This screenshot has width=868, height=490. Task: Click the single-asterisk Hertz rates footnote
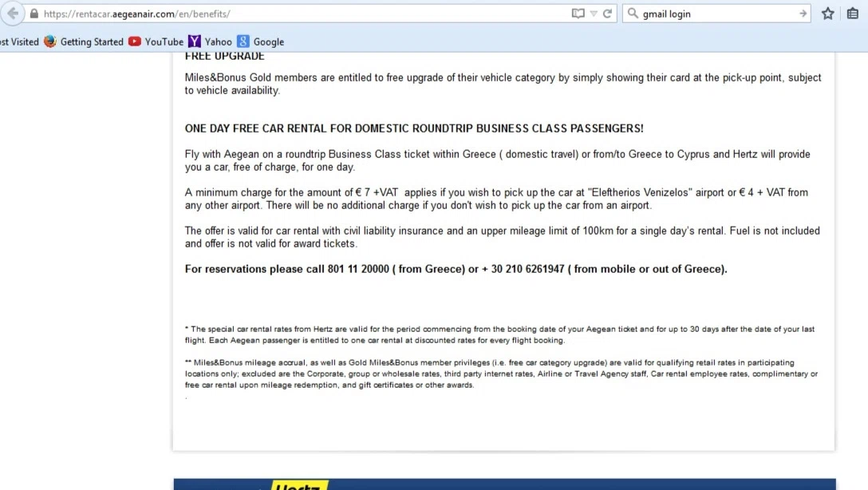pos(500,334)
